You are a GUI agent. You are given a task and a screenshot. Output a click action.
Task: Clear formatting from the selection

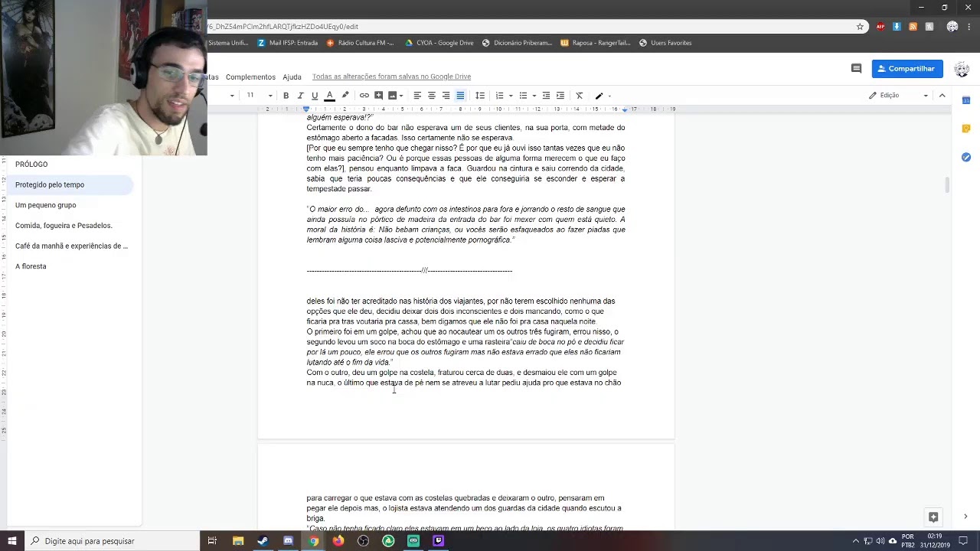coord(580,96)
